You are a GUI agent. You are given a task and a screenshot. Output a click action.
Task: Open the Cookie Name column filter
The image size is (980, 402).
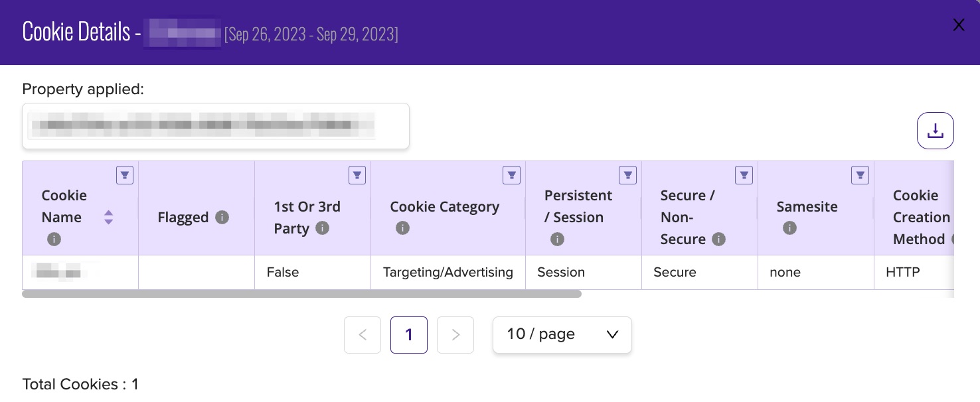125,175
